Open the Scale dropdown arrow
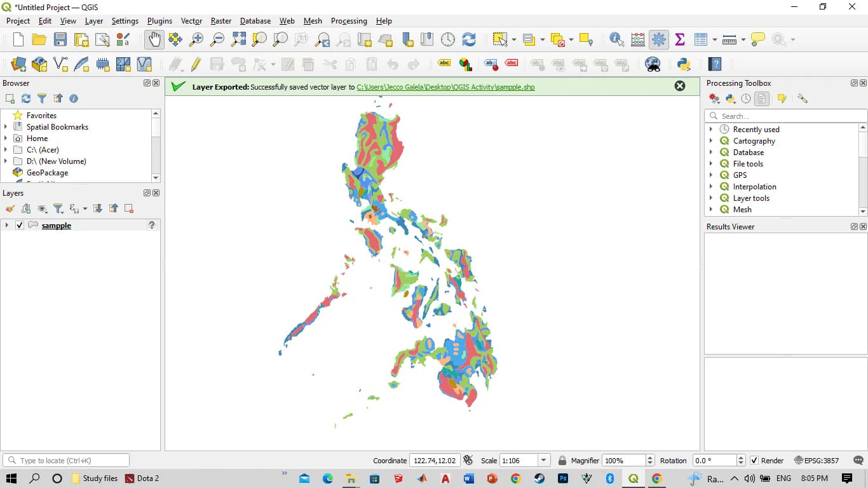The width and height of the screenshot is (868, 488). coord(543,461)
